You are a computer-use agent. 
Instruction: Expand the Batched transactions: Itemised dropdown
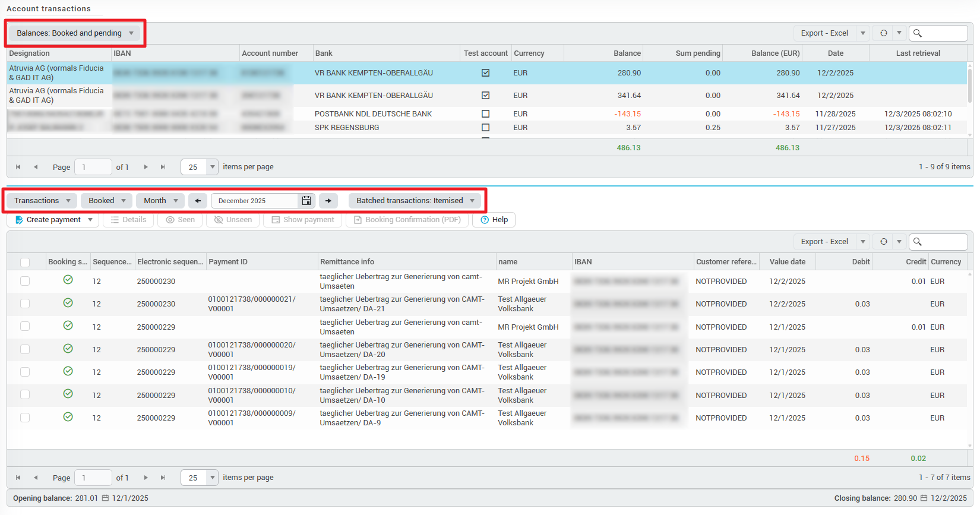[x=415, y=201]
